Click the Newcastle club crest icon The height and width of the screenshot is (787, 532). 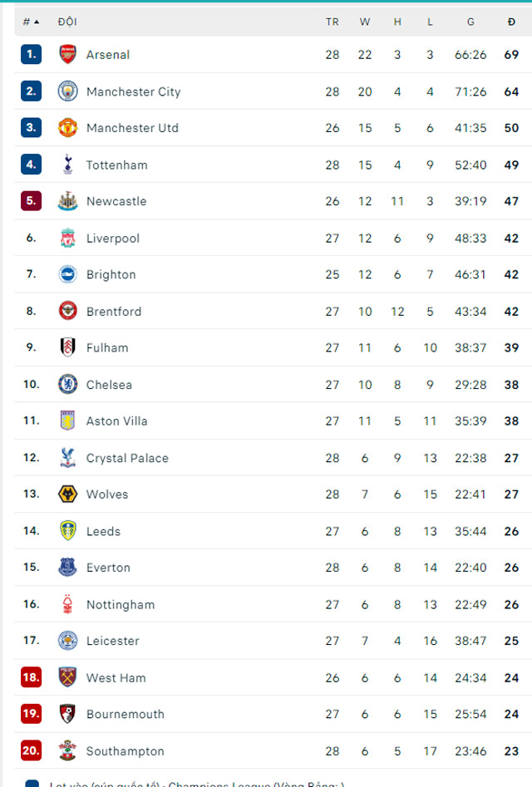67,201
